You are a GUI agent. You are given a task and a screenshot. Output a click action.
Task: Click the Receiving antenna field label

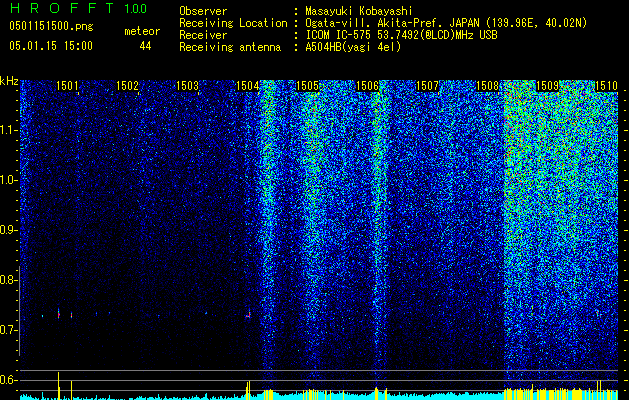pos(230,47)
